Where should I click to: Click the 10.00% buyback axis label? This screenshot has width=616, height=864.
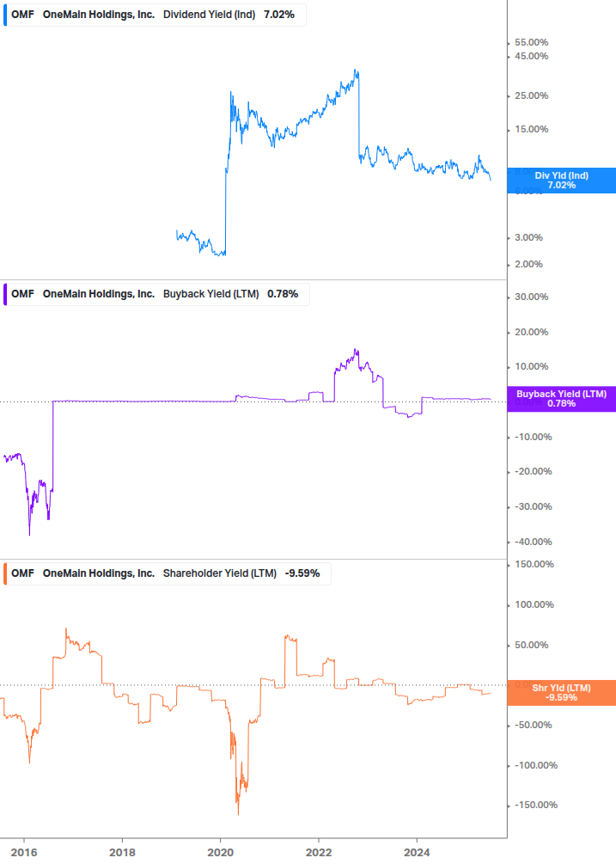[531, 367]
